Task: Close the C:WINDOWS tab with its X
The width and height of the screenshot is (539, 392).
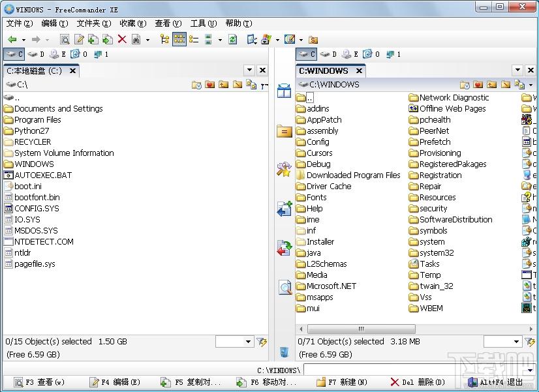Action: 359,71
